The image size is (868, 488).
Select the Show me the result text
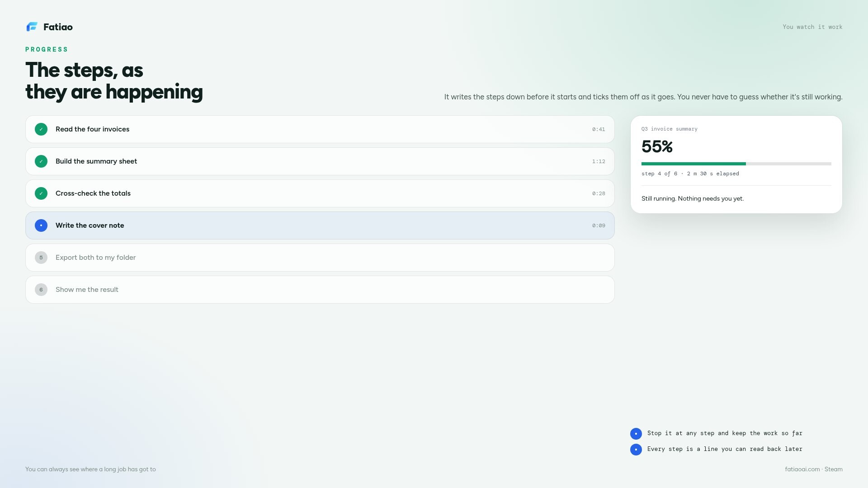[x=87, y=290]
